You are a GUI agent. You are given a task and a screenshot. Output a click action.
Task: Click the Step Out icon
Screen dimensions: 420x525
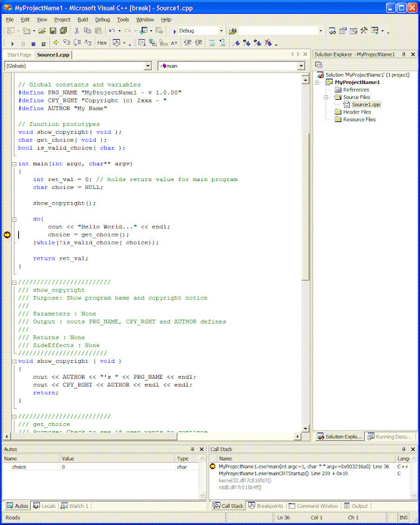coord(88,43)
